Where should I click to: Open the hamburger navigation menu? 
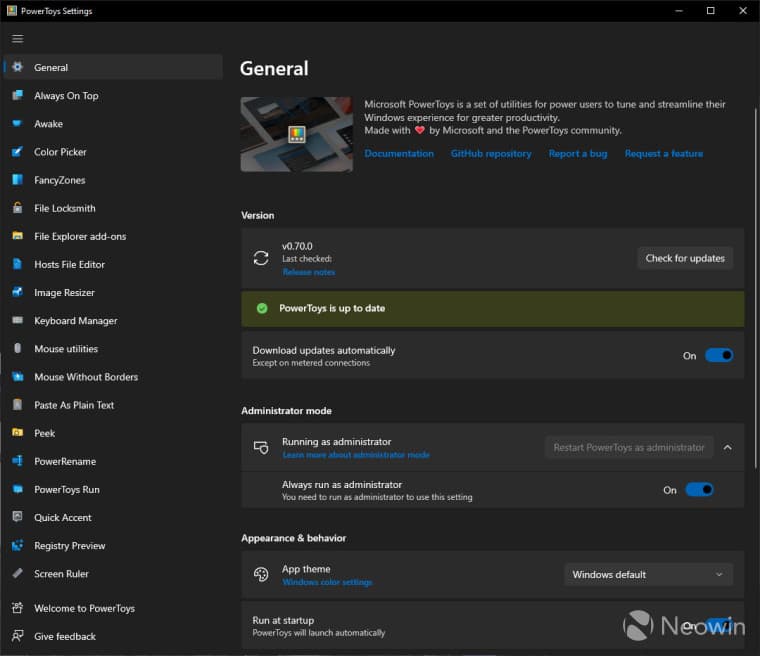(17, 39)
